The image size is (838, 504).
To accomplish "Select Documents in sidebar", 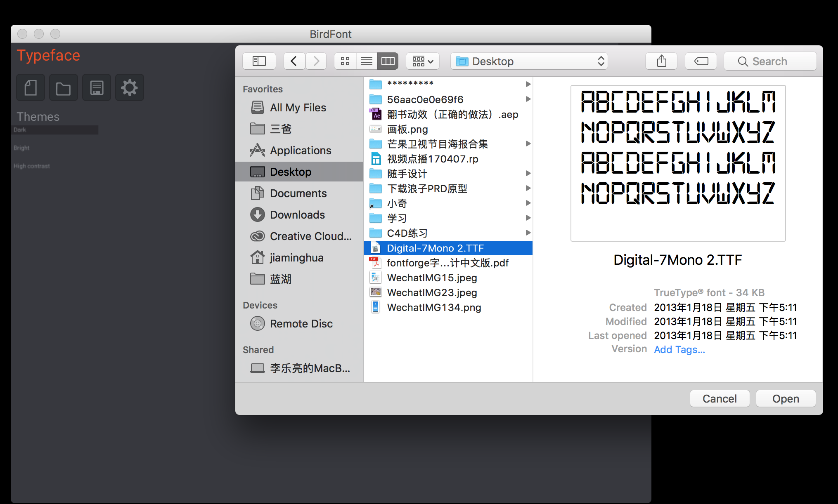I will coord(299,193).
